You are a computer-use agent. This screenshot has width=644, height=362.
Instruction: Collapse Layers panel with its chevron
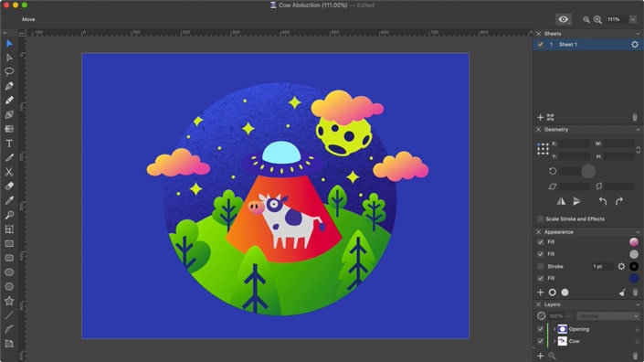tap(638, 304)
